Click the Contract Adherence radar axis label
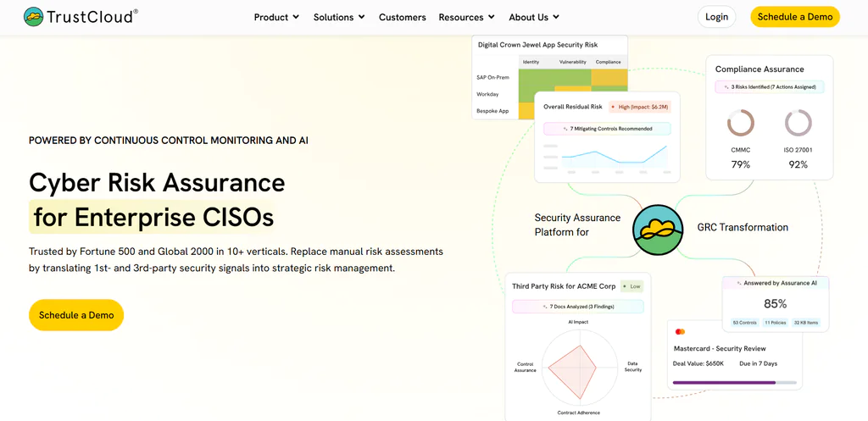 click(x=578, y=413)
